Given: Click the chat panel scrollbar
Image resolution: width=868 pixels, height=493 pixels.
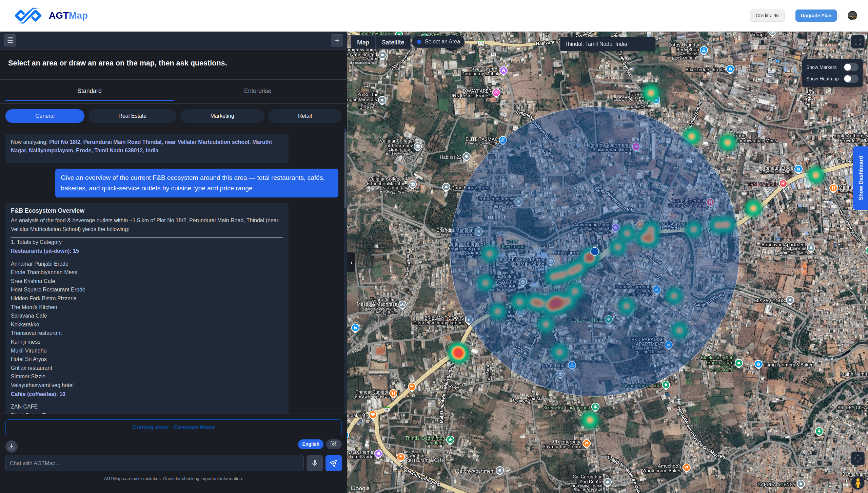Looking at the screenshot, I should (x=345, y=170).
